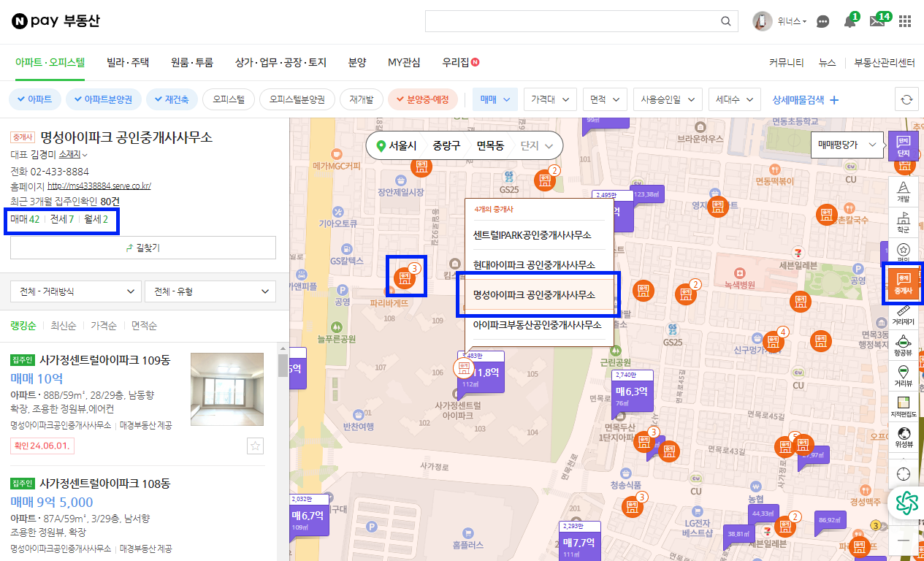Open the 전체 · 유형 dropdown
This screenshot has height=561, width=924.
point(210,291)
